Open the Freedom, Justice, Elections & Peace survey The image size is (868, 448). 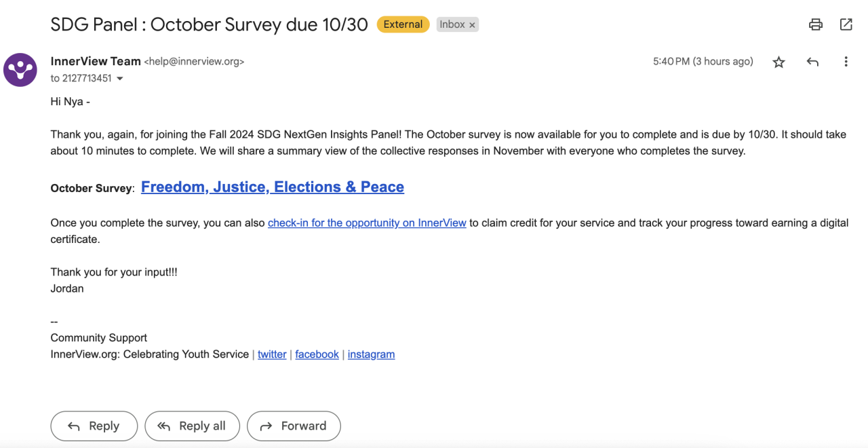point(272,187)
